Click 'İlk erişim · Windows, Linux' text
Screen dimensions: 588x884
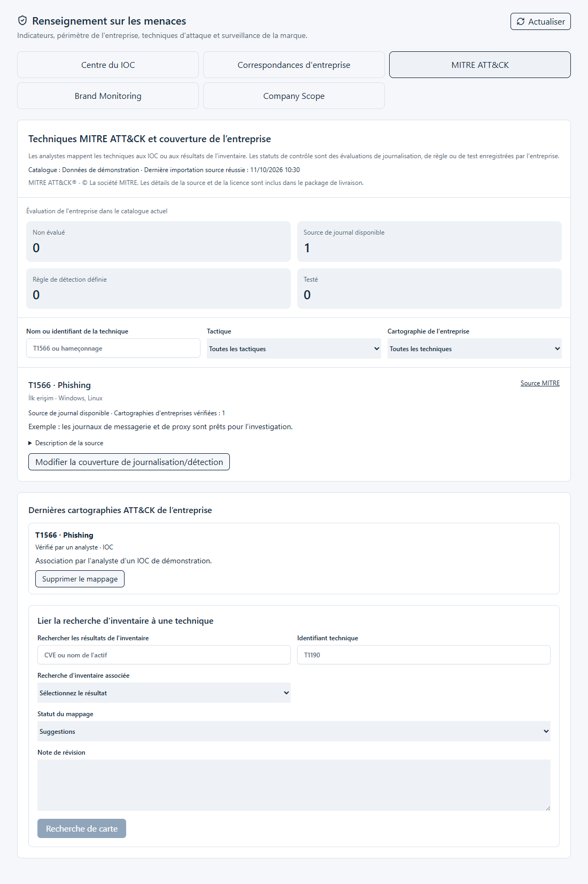click(x=65, y=398)
